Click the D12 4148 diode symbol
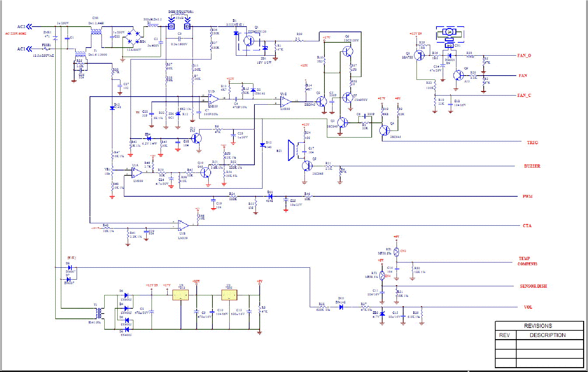588x372 pixels. (x=262, y=145)
